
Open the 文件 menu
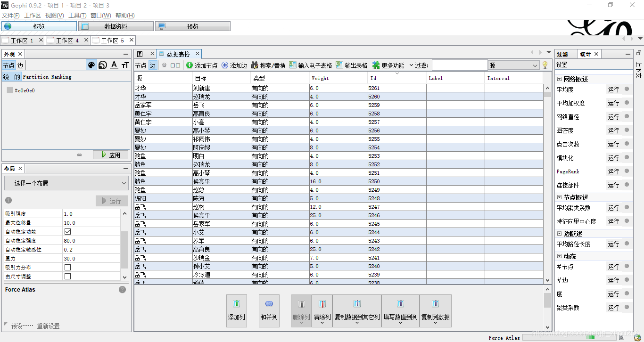(x=11, y=16)
